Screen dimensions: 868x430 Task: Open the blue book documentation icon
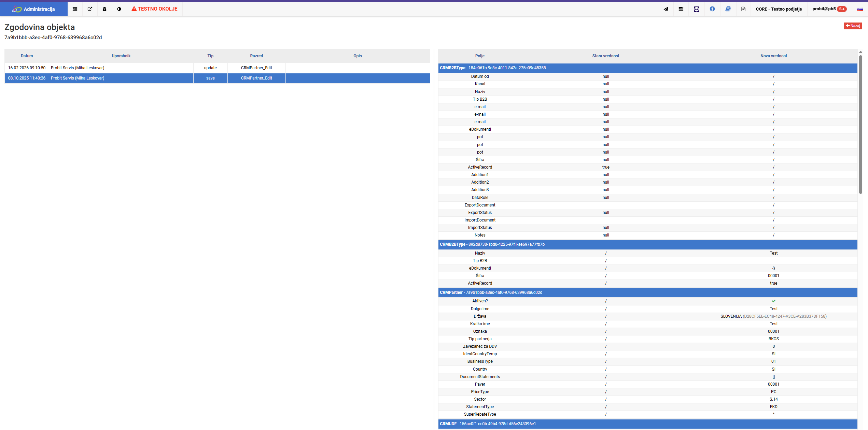click(x=728, y=9)
